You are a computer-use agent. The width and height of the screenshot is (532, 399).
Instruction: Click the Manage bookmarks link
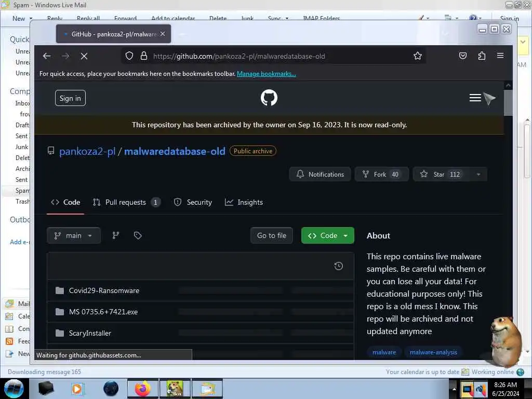point(267,74)
